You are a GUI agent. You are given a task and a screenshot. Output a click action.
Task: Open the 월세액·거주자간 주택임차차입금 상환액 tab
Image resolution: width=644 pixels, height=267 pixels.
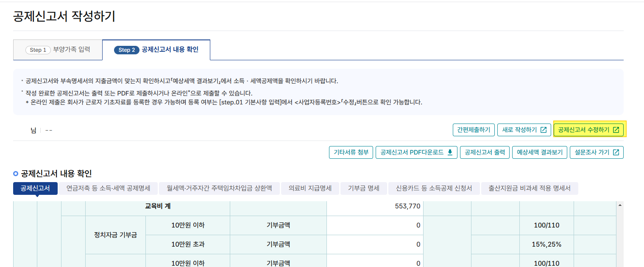click(219, 188)
